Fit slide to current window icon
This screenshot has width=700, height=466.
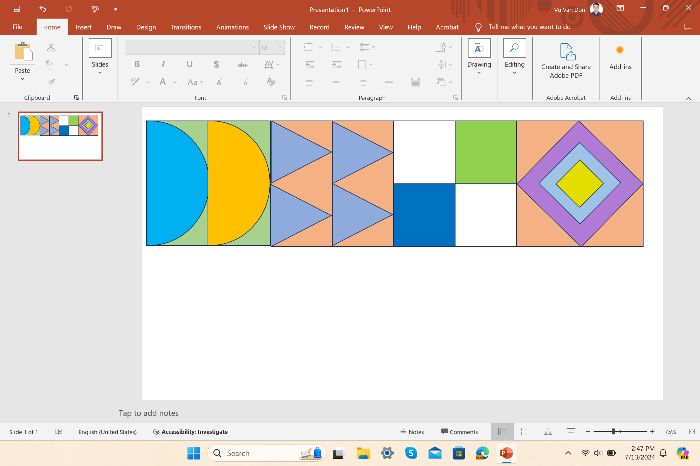click(692, 432)
